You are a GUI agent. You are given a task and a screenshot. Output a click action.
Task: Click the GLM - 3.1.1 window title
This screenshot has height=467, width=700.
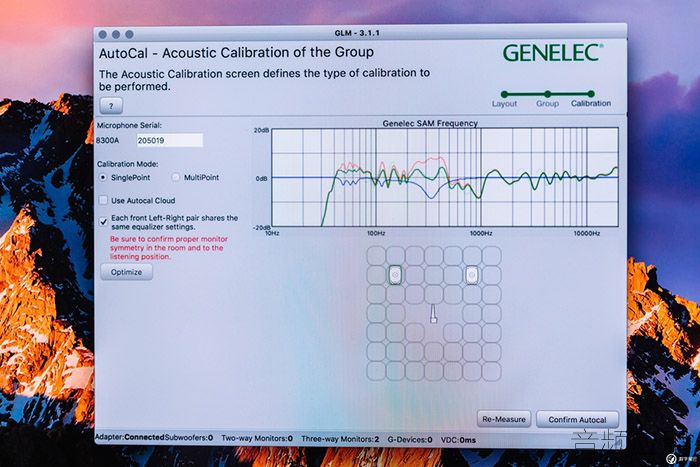(x=357, y=33)
